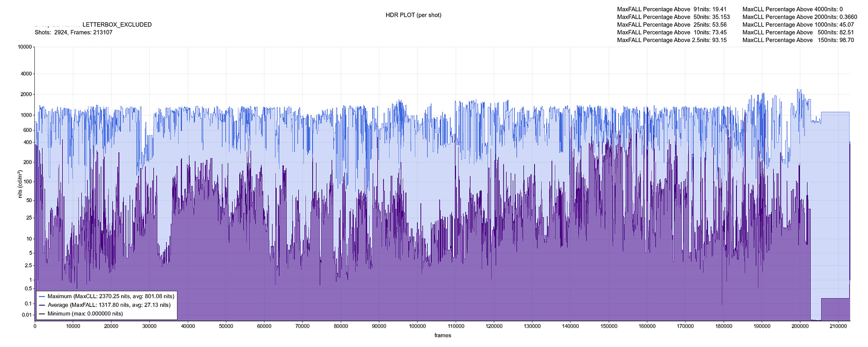Click the 2.5 tick on the nits axis
The image size is (868, 347).
point(28,266)
